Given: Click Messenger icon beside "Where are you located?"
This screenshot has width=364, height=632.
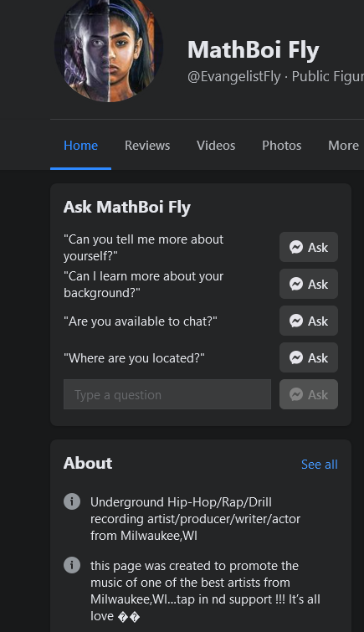Looking at the screenshot, I should (296, 358).
